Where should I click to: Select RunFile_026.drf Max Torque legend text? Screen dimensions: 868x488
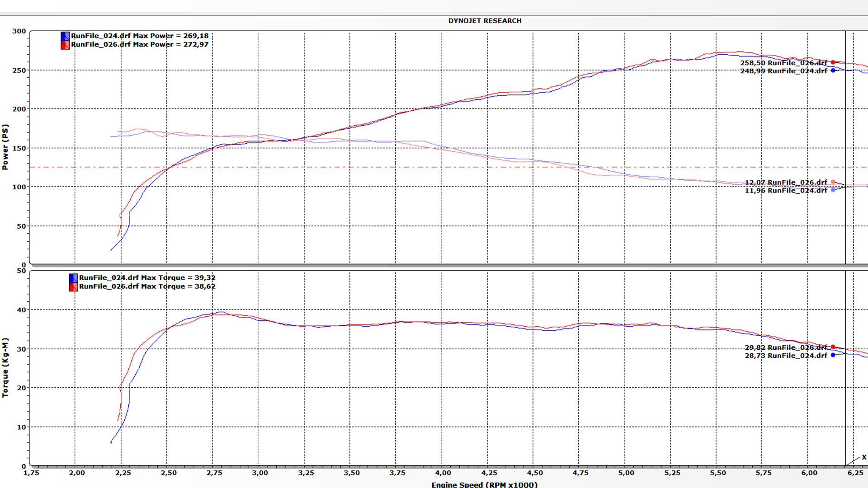coord(147,286)
